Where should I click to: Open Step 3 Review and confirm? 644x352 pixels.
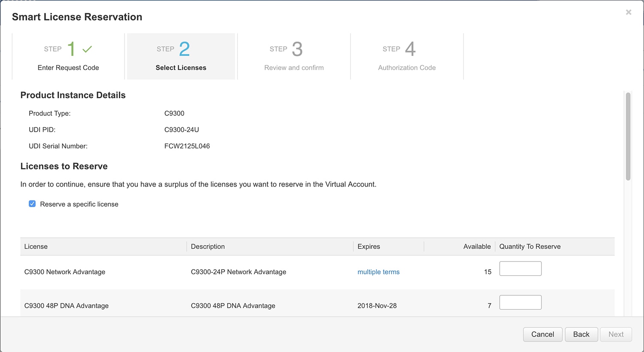pos(294,57)
